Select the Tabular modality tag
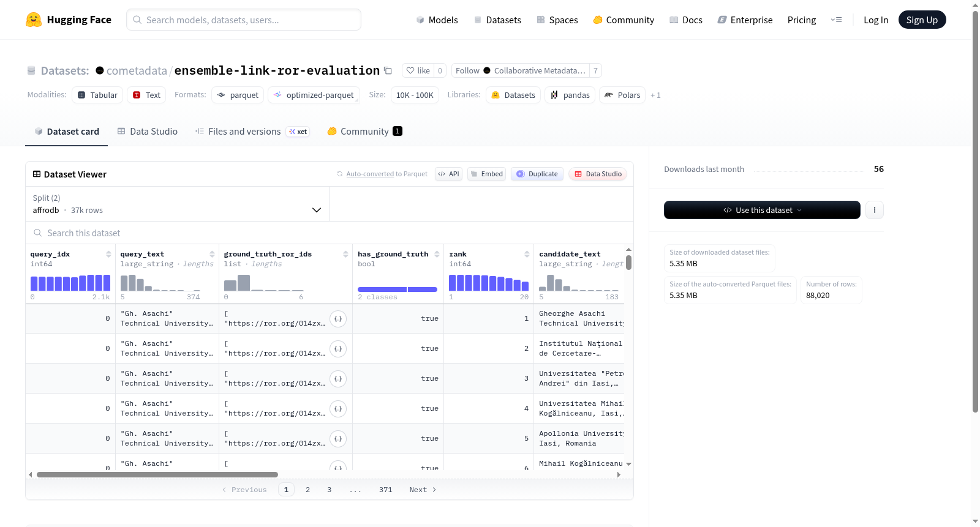Screen dimensions: 980x527 click(x=97, y=95)
